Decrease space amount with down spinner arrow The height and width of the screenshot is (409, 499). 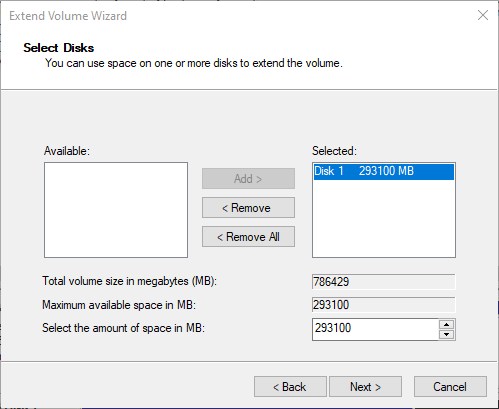pyautogui.click(x=447, y=334)
